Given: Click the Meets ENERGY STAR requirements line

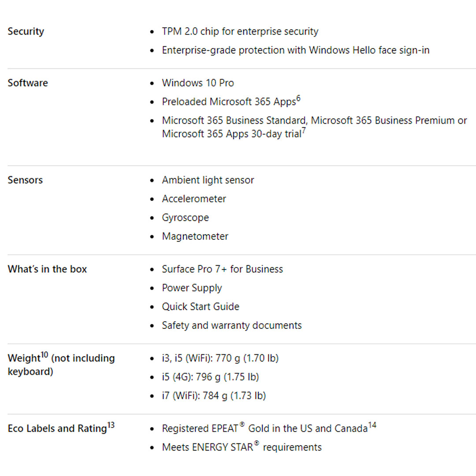Looking at the screenshot, I should click(x=242, y=447).
